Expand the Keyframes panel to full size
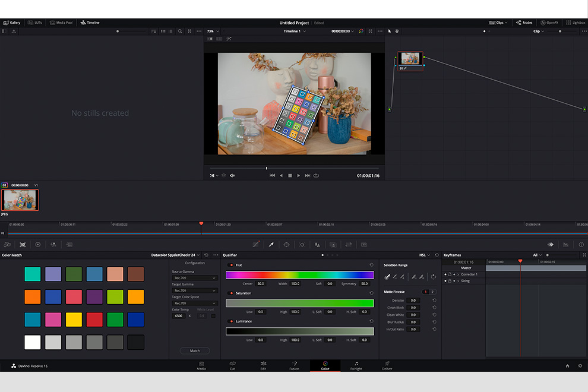Viewport: 588px width, 392px height. pos(584,255)
